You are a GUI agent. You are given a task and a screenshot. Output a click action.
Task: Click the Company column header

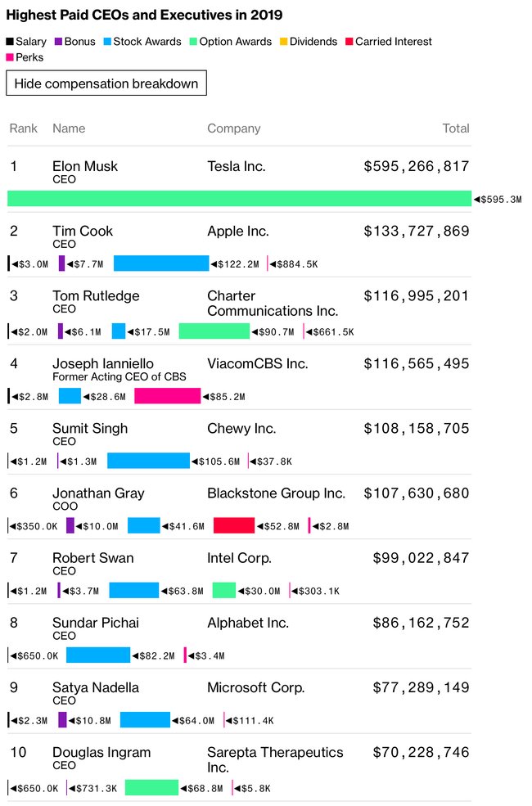point(234,128)
